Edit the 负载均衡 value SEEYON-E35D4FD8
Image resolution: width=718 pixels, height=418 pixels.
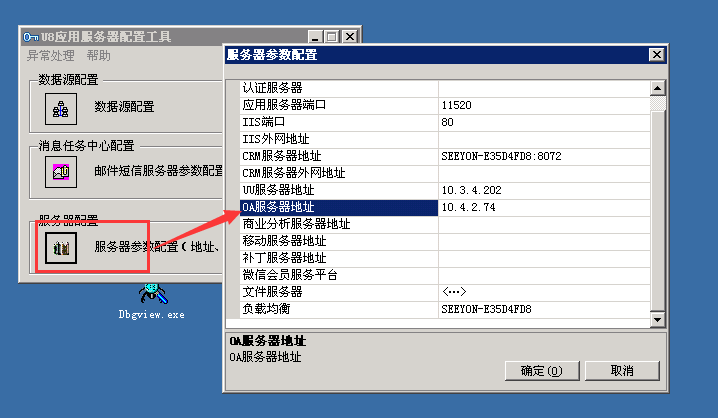(x=544, y=309)
